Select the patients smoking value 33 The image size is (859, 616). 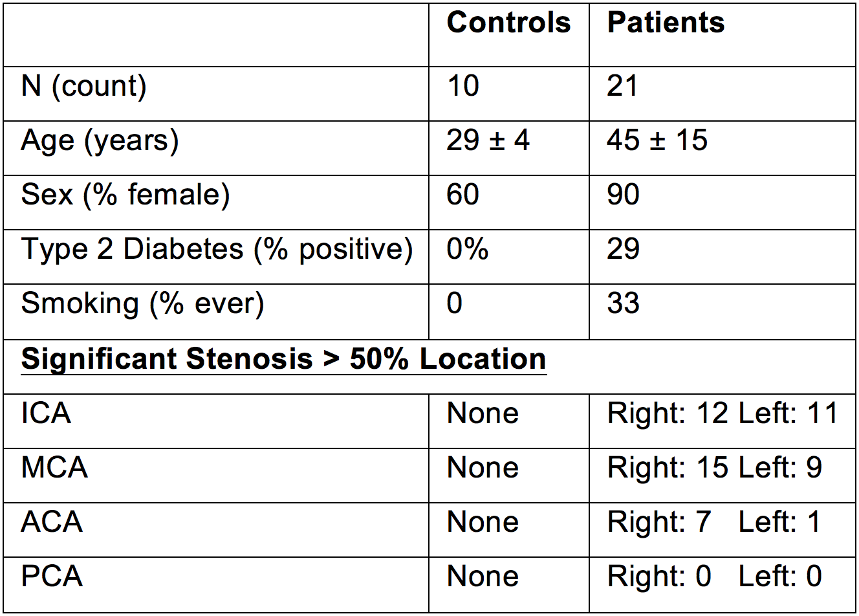pyautogui.click(x=623, y=304)
